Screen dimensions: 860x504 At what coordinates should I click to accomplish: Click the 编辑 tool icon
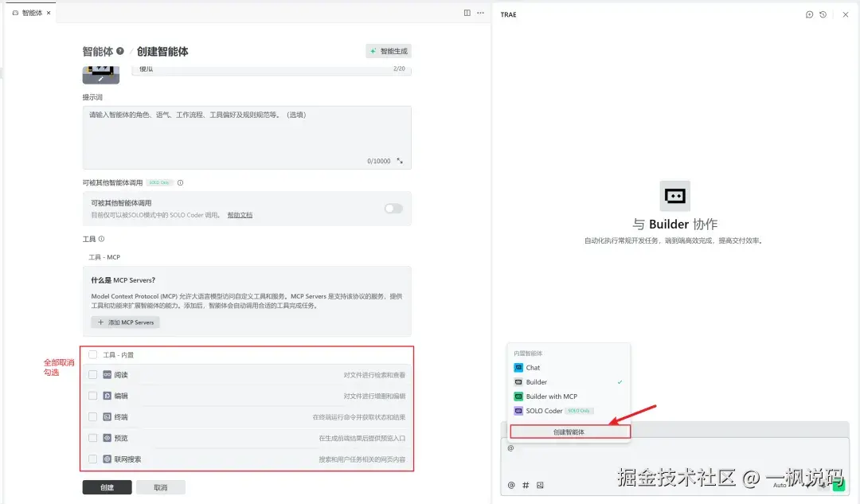click(x=107, y=396)
